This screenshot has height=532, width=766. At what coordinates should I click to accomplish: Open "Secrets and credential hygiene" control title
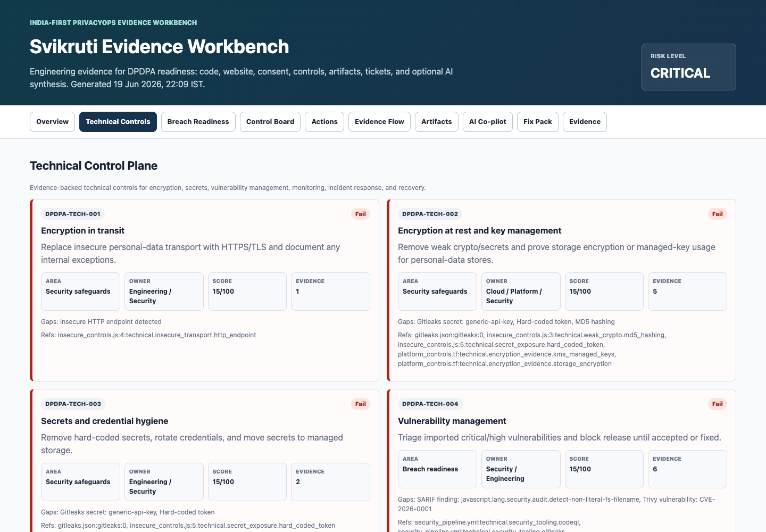click(x=104, y=421)
